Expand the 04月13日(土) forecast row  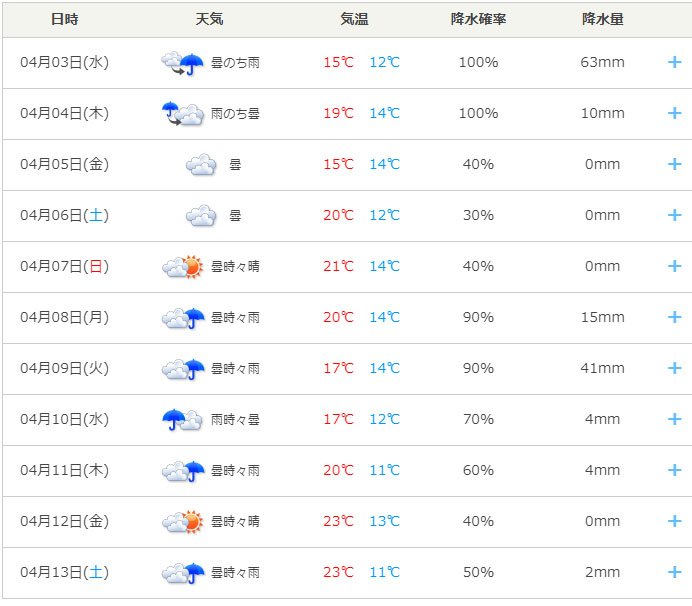tap(674, 572)
